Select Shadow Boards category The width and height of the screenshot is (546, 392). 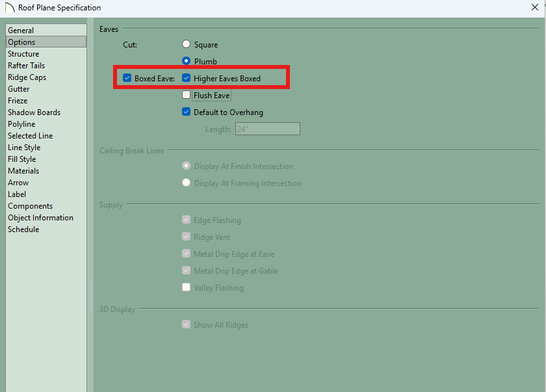[x=34, y=112]
